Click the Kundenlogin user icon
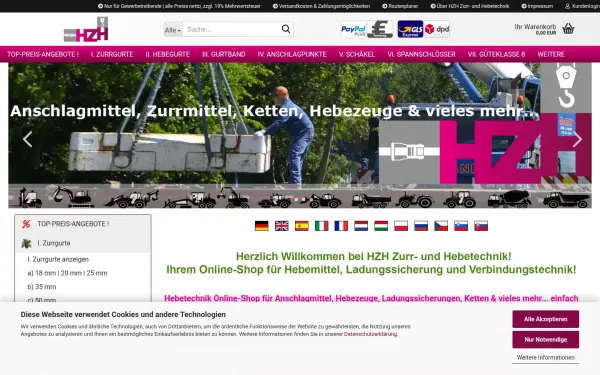 click(567, 6)
